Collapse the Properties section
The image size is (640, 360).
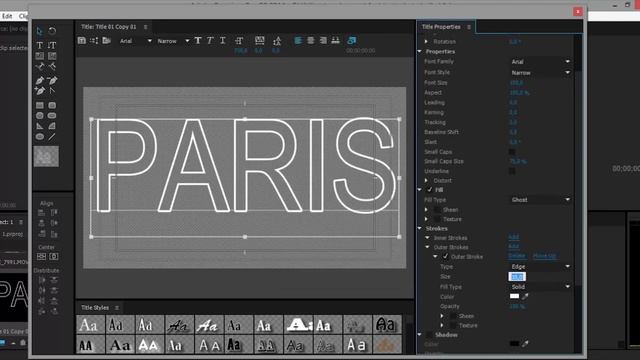(x=420, y=51)
